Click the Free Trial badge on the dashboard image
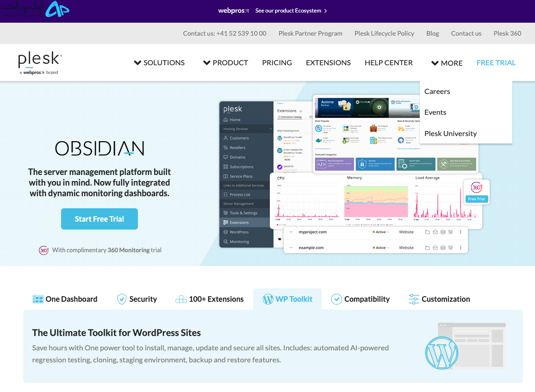The image size is (535, 392). pos(476,199)
